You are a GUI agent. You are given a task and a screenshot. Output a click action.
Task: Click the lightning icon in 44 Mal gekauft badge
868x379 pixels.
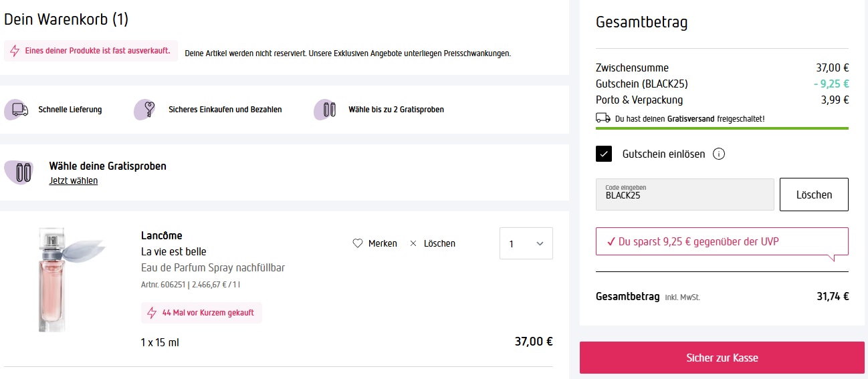click(152, 313)
